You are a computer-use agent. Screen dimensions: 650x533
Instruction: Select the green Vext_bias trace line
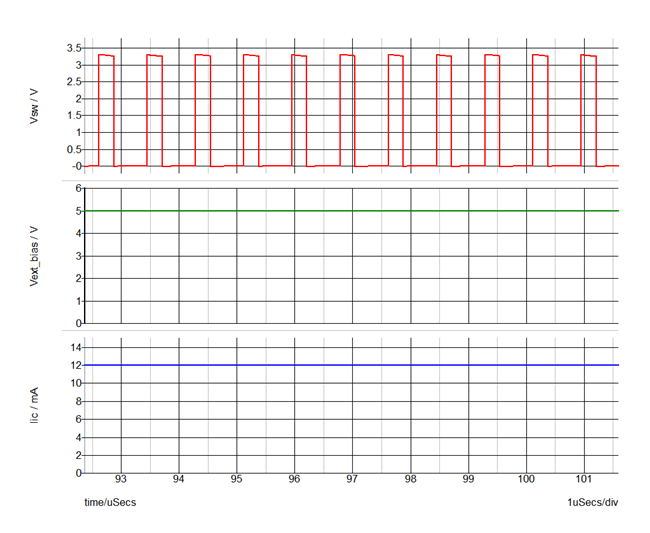[352, 211]
